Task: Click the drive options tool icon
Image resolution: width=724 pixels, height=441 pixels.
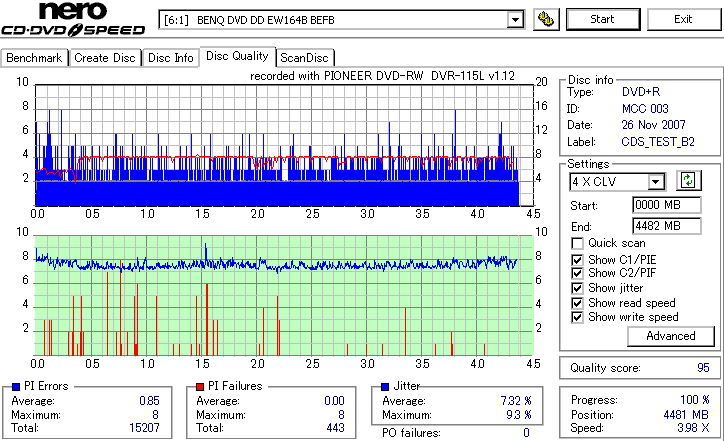Action: [546, 19]
